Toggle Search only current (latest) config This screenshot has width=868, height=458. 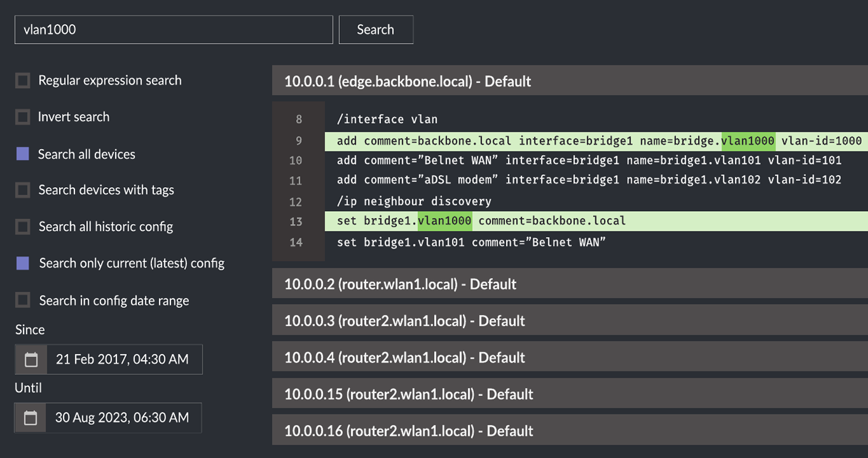point(23,263)
